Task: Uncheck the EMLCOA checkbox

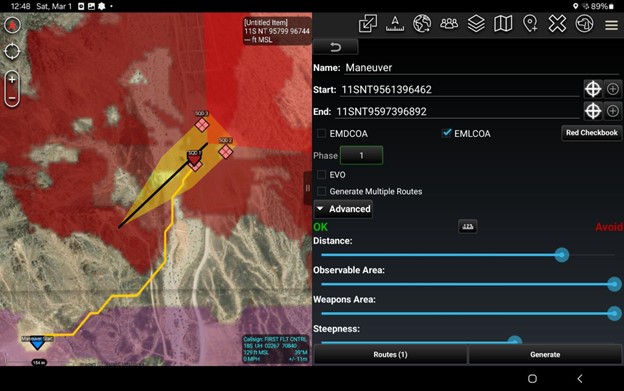Action: click(x=447, y=133)
